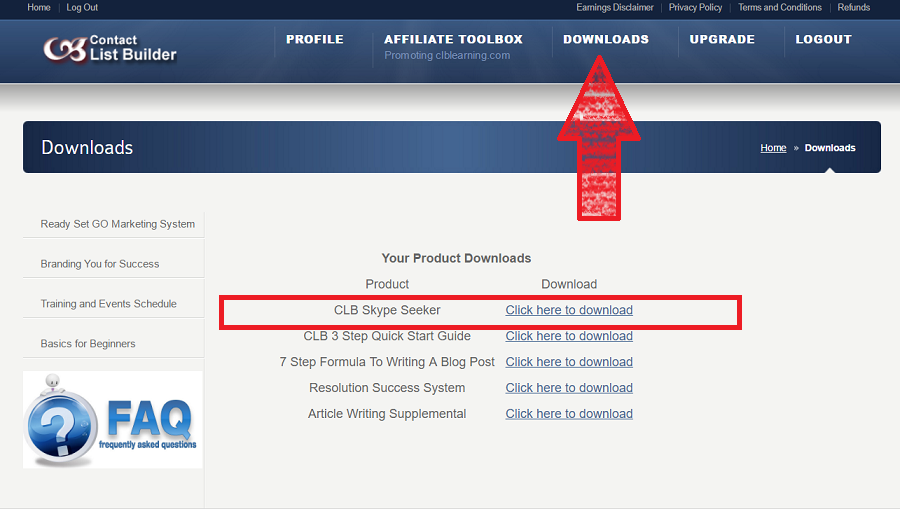Open the Privacy Policy link
The width and height of the screenshot is (900, 509).
pos(695,8)
